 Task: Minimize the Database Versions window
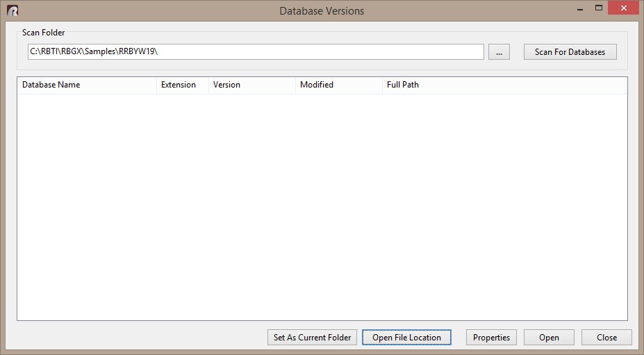point(577,8)
